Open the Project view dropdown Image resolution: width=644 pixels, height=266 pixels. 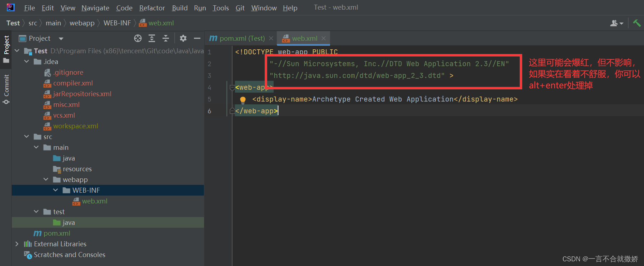point(61,39)
